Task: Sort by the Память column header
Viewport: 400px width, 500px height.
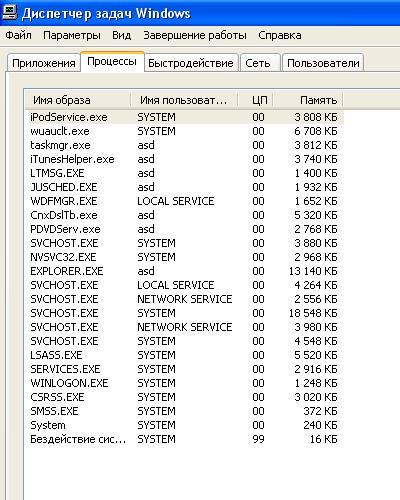Action: tap(308, 100)
